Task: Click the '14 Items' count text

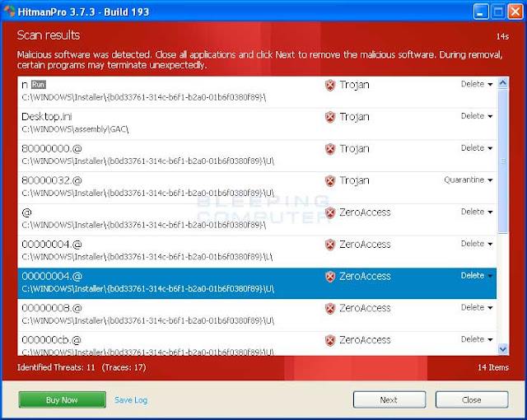Action: pyautogui.click(x=493, y=367)
